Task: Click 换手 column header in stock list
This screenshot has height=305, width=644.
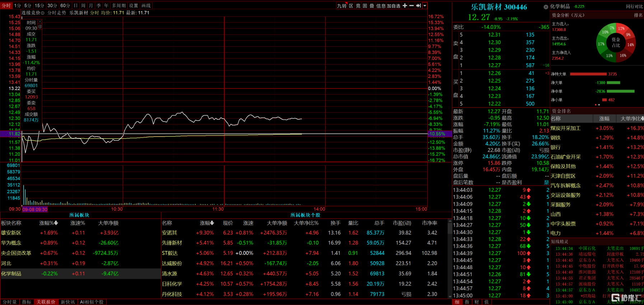Action: pyautogui.click(x=335, y=223)
